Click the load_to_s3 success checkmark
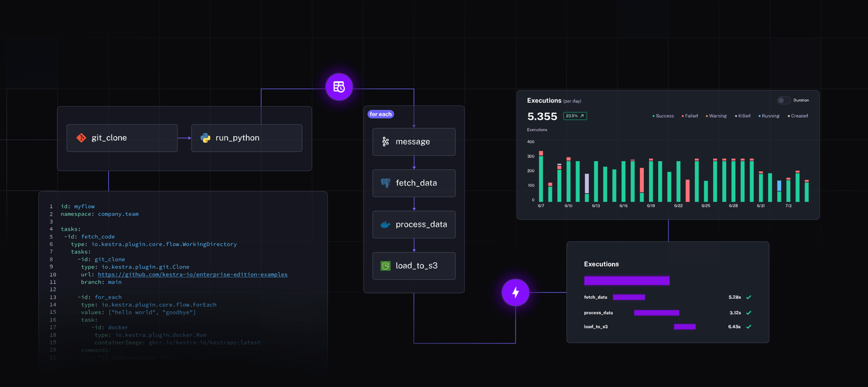This screenshot has width=868, height=387. [749, 327]
